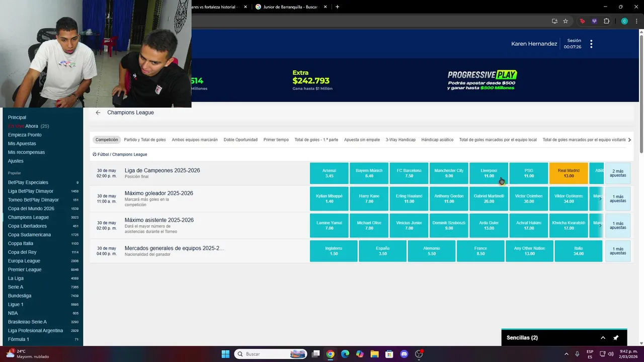Click microphone icon in system tray
Screen dimensions: 644x362
click(x=577, y=354)
